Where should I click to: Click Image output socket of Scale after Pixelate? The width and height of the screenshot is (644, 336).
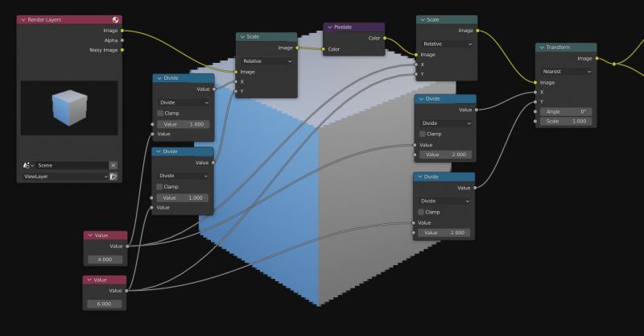tap(477, 31)
